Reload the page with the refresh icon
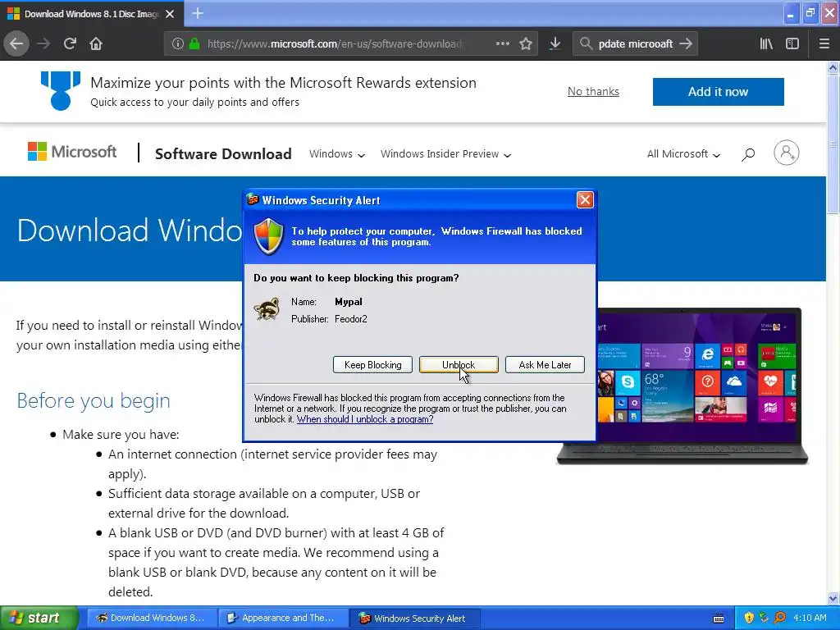The height and width of the screenshot is (630, 840). [x=70, y=43]
